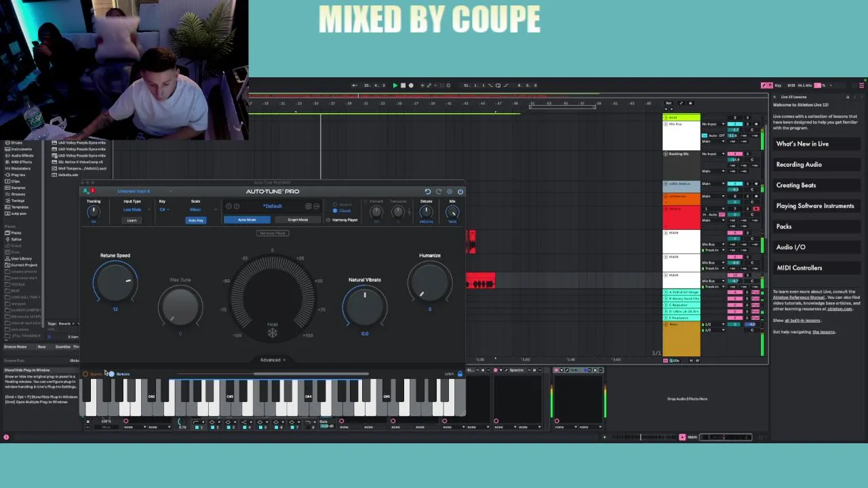This screenshot has height=488, width=868.
Task: Click the Mix knob in Auto-Tune
Action: (x=452, y=212)
